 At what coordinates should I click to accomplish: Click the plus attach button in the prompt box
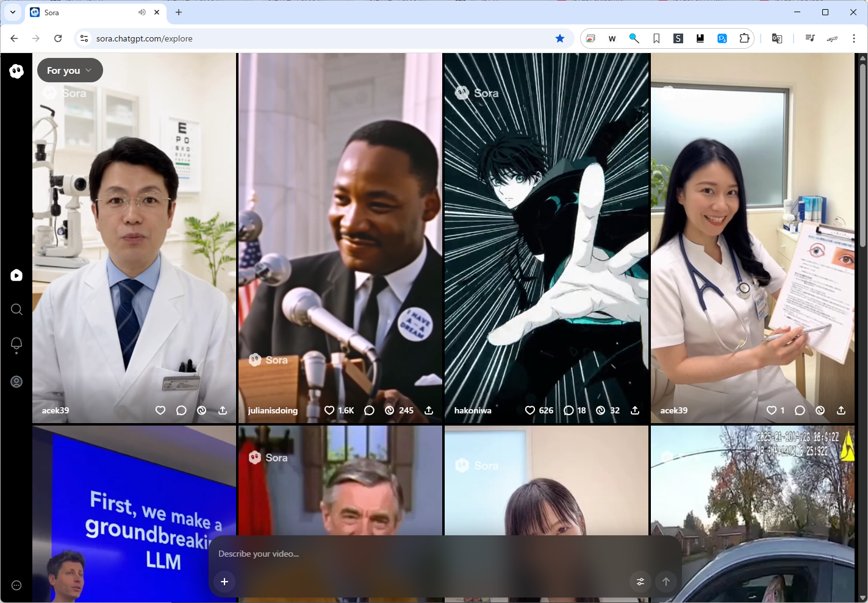pos(224,582)
